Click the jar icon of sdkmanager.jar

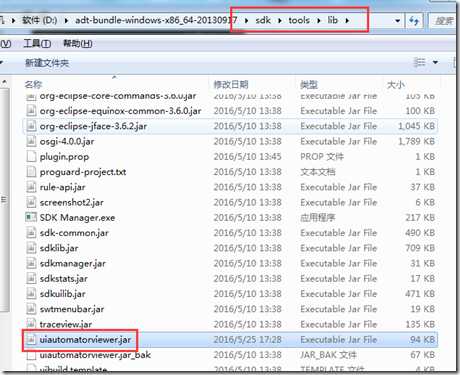coord(31,263)
